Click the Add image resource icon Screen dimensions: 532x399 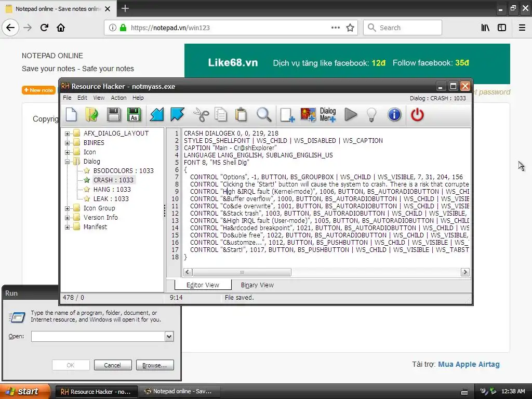(x=308, y=115)
